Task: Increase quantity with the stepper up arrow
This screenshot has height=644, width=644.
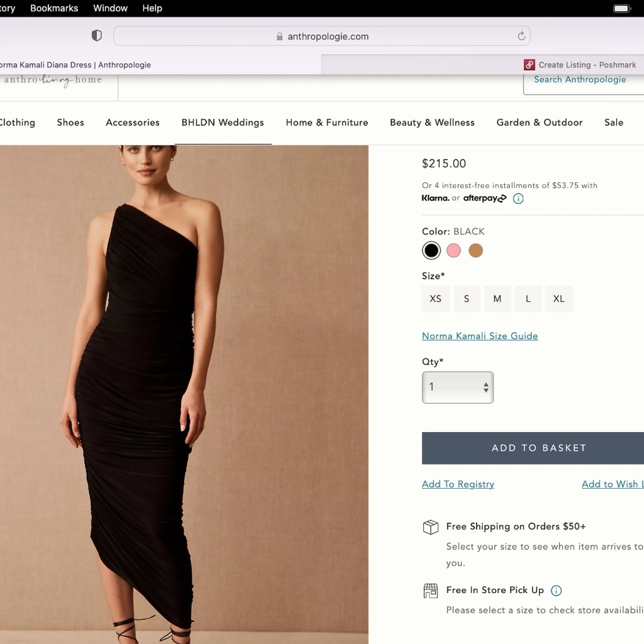Action: click(485, 383)
